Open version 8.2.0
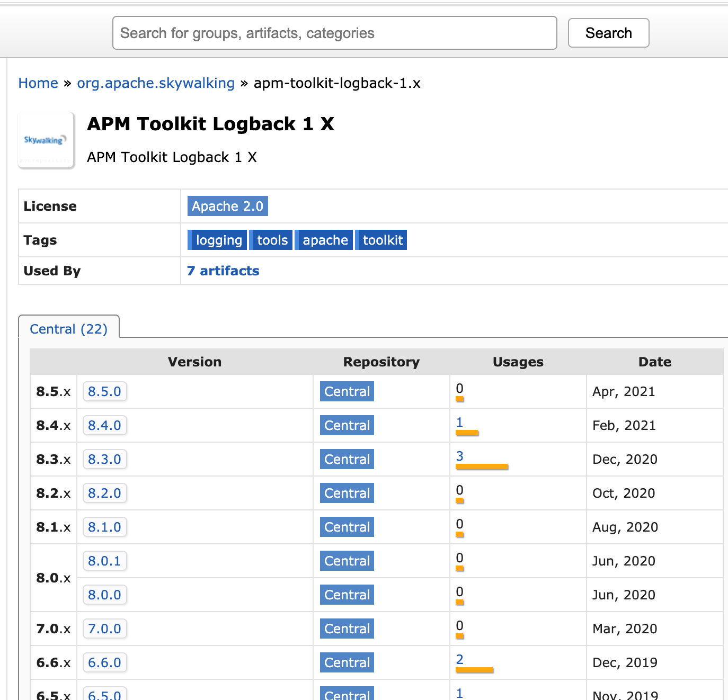 (105, 493)
